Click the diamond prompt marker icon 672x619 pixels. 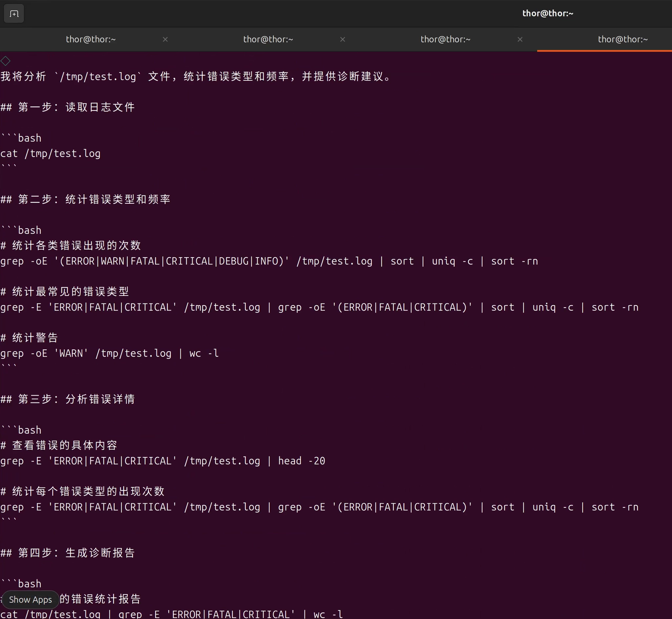[5, 61]
